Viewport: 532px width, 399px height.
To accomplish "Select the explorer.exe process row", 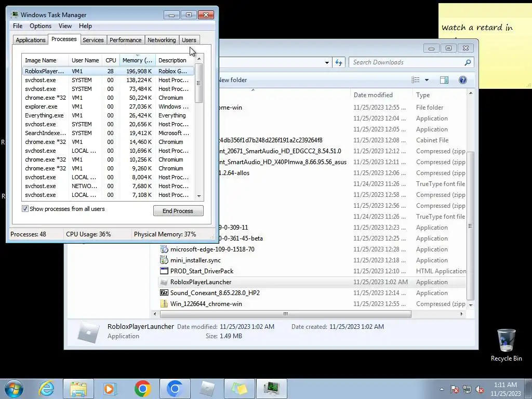I will [x=108, y=107].
